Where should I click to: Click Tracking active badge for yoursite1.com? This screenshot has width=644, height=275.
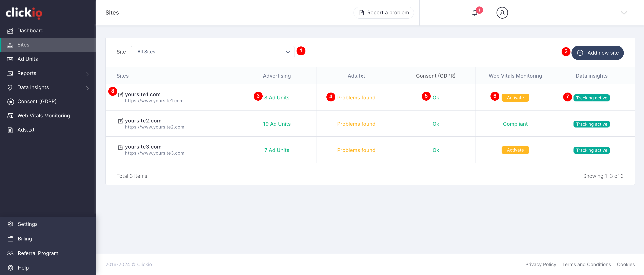[591, 98]
